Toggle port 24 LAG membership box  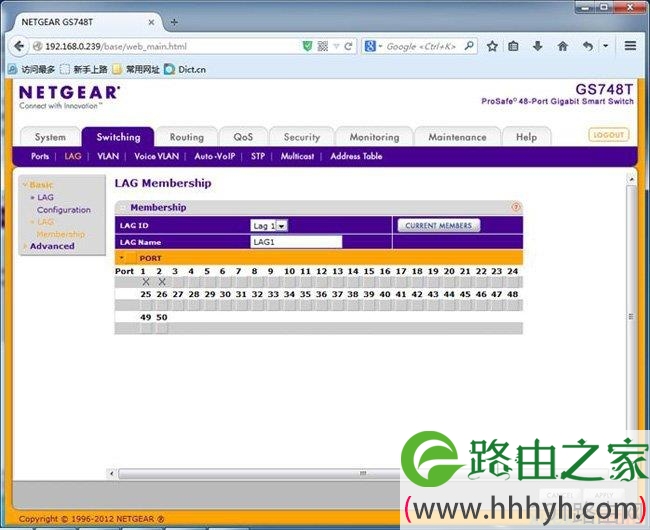coord(514,282)
